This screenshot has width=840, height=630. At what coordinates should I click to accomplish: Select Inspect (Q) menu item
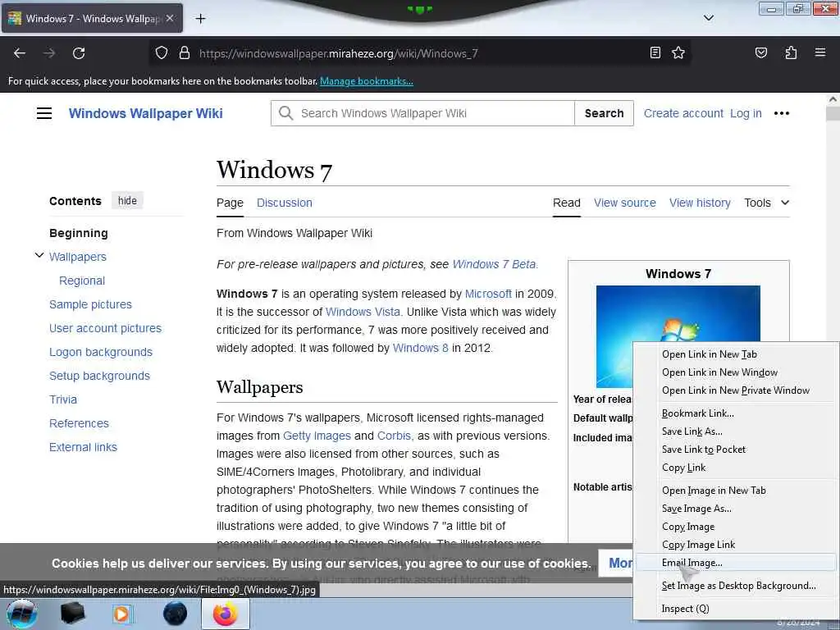685,609
